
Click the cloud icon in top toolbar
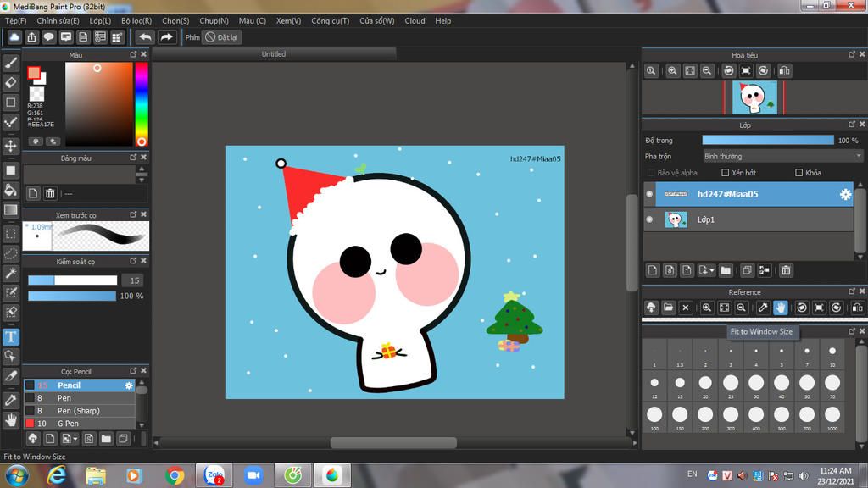[x=14, y=37]
